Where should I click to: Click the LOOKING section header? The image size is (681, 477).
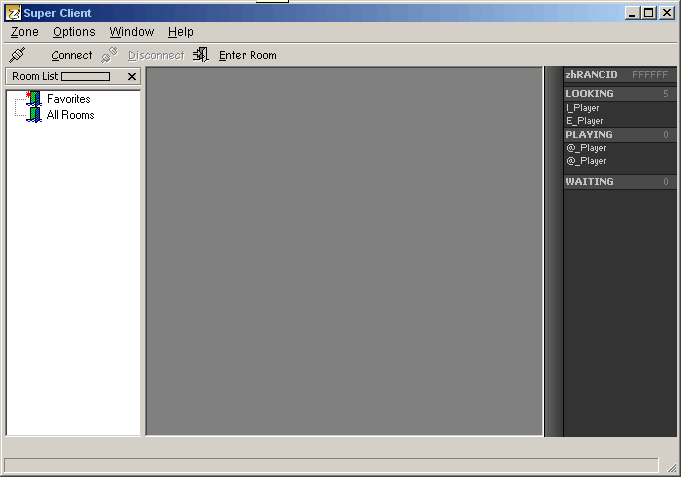pyautogui.click(x=620, y=93)
